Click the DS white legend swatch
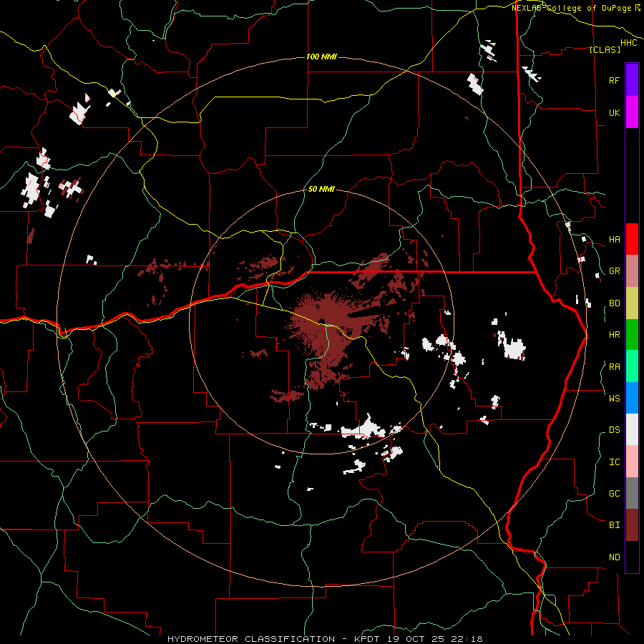 (x=632, y=429)
